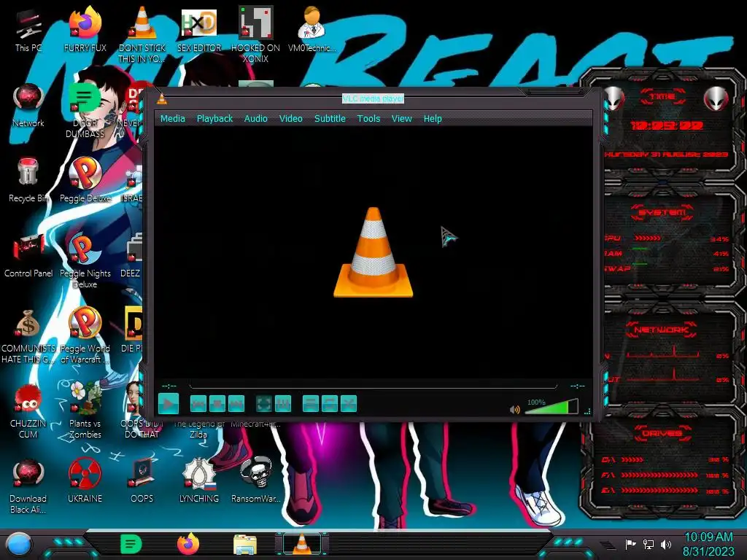Show VLC extended settings equalizer panel

pos(283,404)
